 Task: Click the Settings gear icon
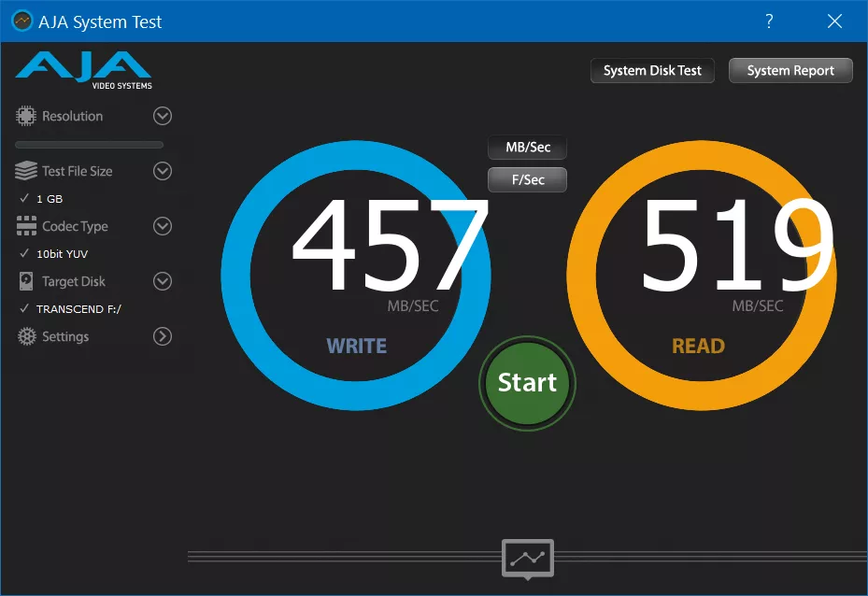(x=26, y=336)
